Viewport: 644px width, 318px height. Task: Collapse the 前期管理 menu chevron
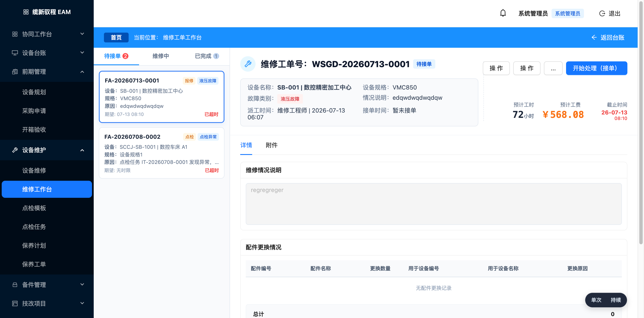pos(82,72)
